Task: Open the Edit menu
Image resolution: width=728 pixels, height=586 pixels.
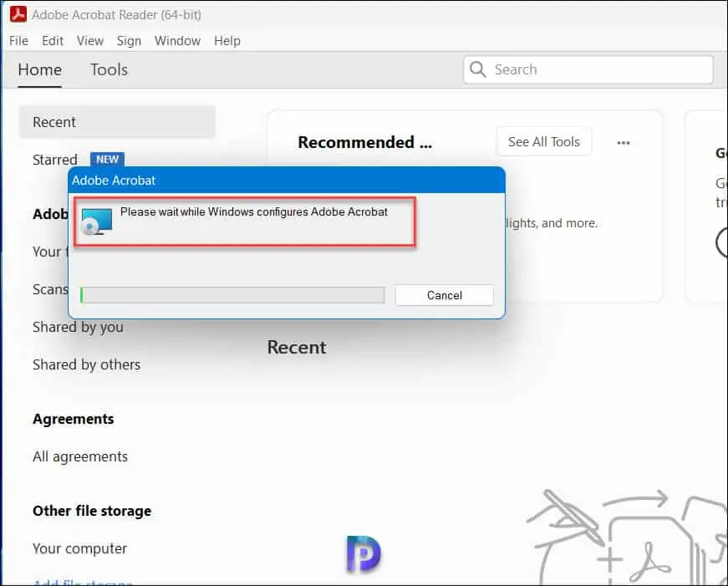Action: click(53, 41)
